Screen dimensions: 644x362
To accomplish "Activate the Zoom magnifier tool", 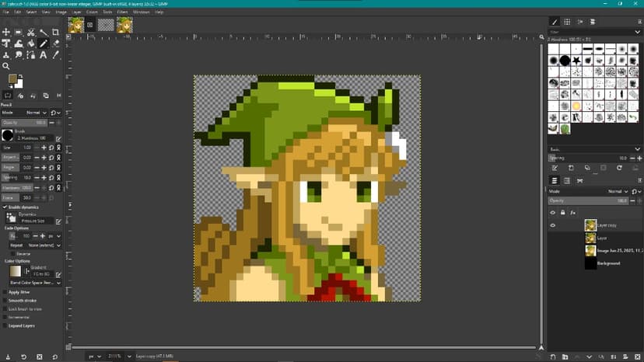I will pyautogui.click(x=6, y=67).
